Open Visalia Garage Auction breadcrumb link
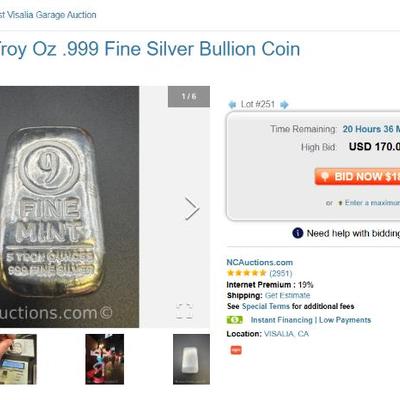Screen dimensions: 400x400 (48, 15)
